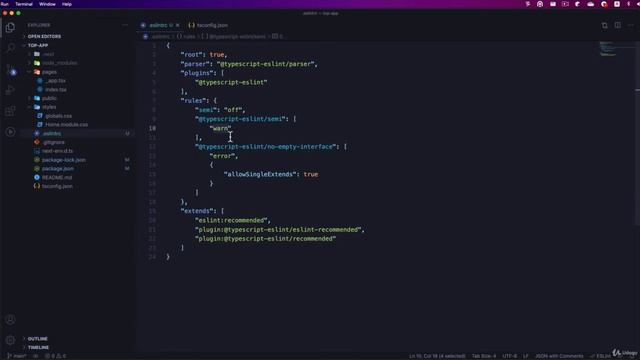The width and height of the screenshot is (640, 360).
Task: Click UTF-8 encoding in status bar
Action: 509,356
